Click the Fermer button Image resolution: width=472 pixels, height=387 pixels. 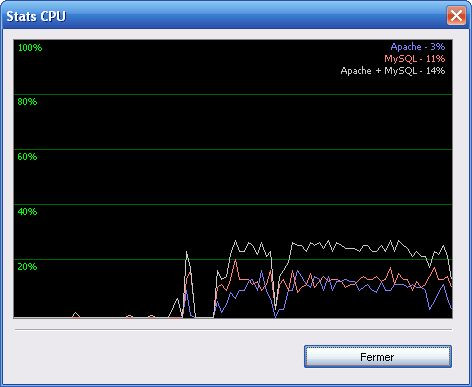point(378,357)
